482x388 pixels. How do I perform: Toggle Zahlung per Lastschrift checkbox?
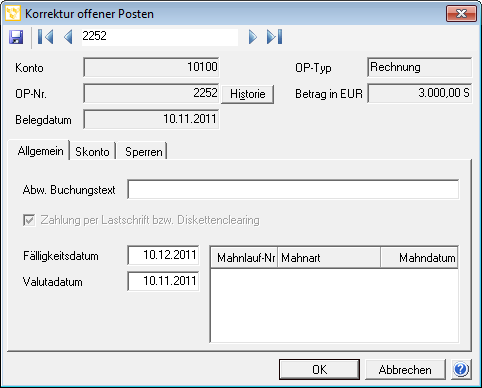[x=29, y=220]
